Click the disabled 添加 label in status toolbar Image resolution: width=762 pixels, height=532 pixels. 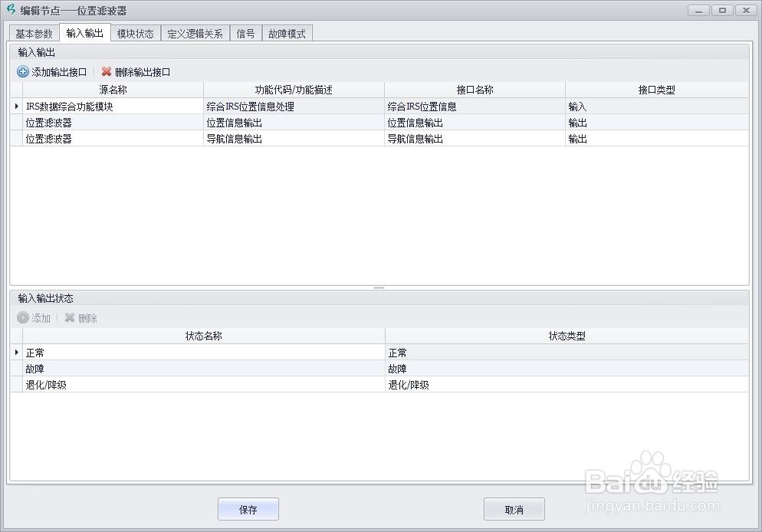pos(41,318)
